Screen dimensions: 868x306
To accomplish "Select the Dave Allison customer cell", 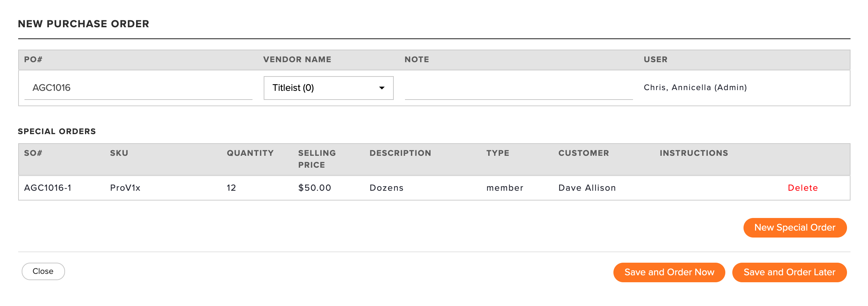I will tap(587, 188).
